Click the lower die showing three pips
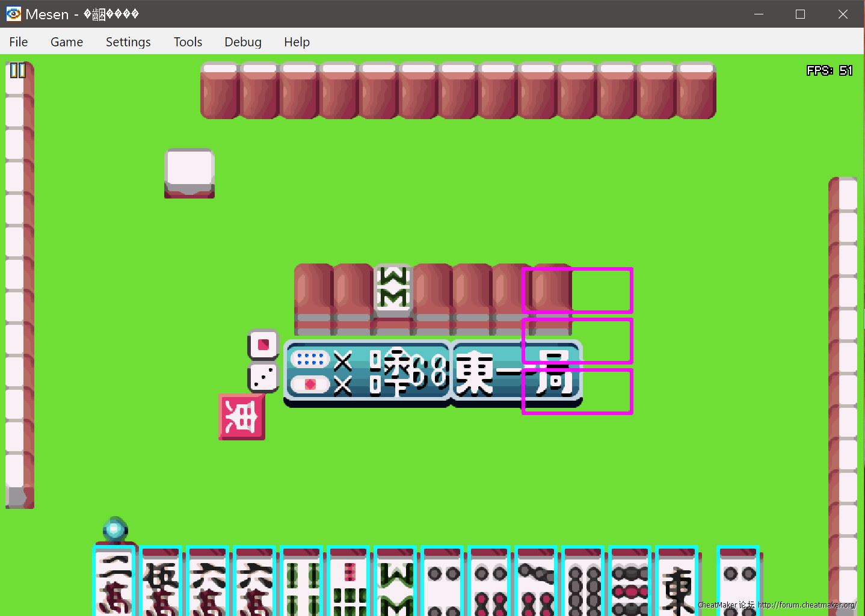This screenshot has width=865, height=616. point(263,377)
